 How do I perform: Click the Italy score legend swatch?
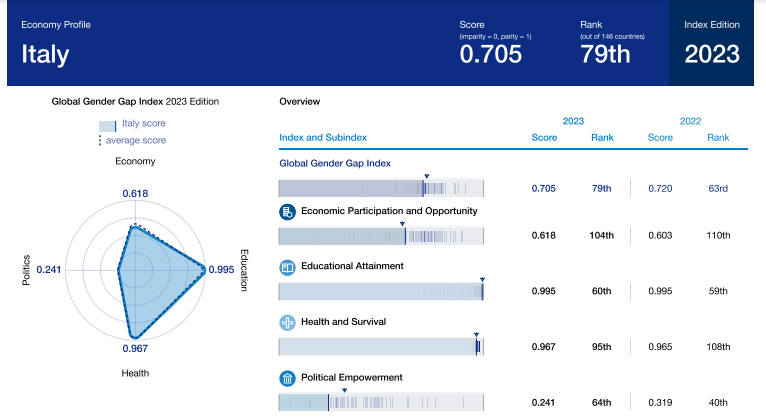[x=108, y=125]
